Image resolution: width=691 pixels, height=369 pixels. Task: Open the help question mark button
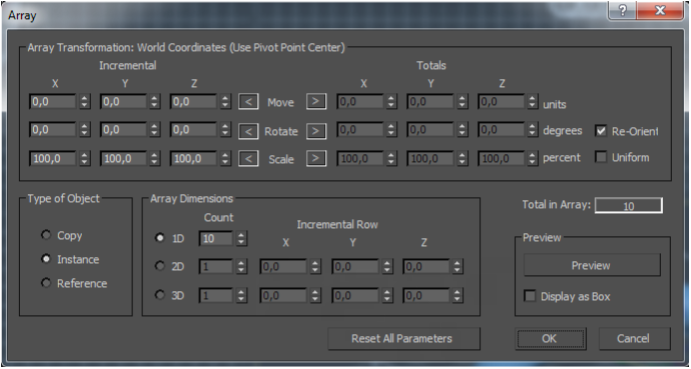[622, 11]
